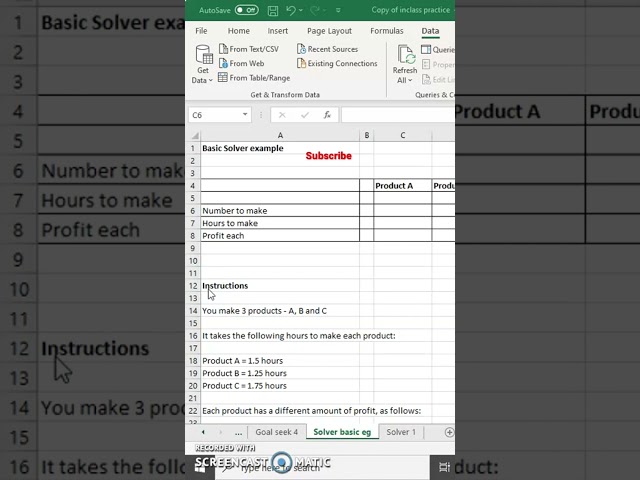This screenshot has height=480, width=640.
Task: Click the 'Product A' header cell
Action: tap(402, 186)
